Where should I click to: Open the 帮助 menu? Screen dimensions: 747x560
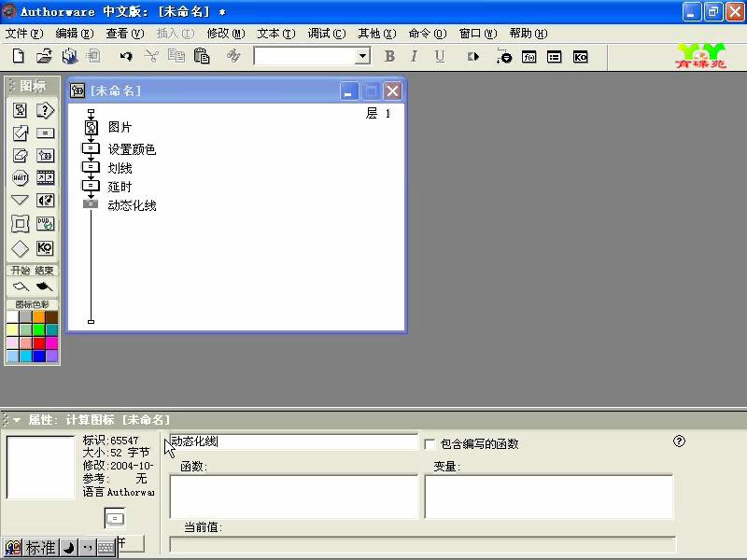point(529,34)
